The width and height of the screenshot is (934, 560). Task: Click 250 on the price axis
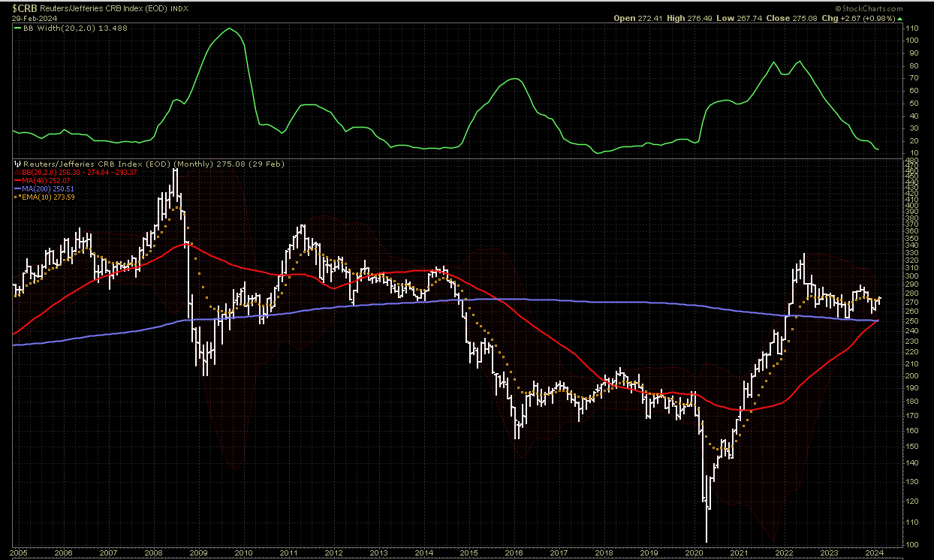click(911, 321)
